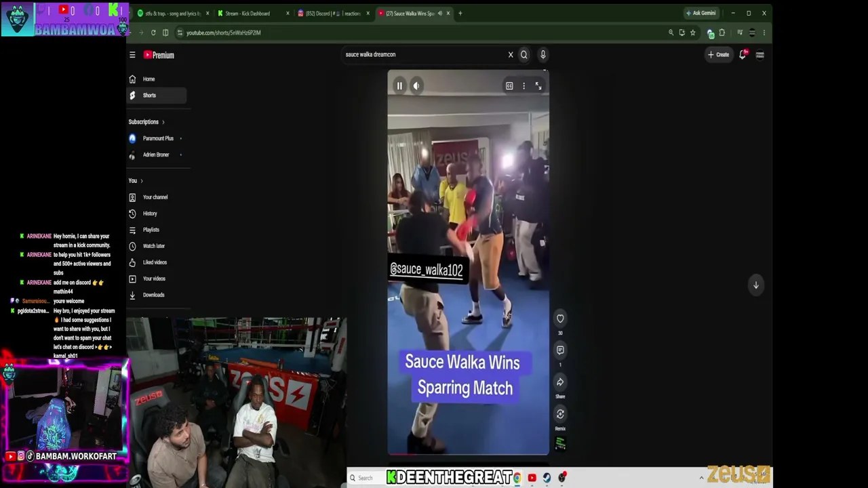Open the OBS taskbar icon
Image resolution: width=868 pixels, height=488 pixels.
point(561,478)
